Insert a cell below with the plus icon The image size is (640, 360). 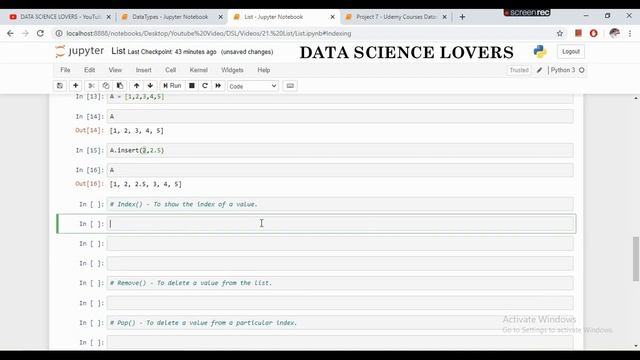(76, 86)
